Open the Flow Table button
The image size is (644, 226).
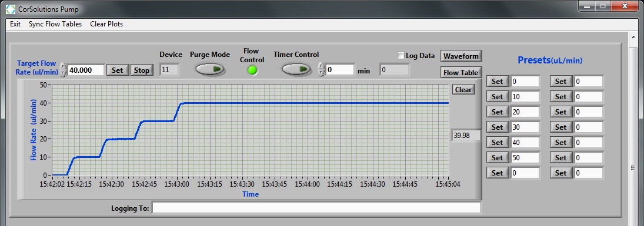pyautogui.click(x=461, y=73)
